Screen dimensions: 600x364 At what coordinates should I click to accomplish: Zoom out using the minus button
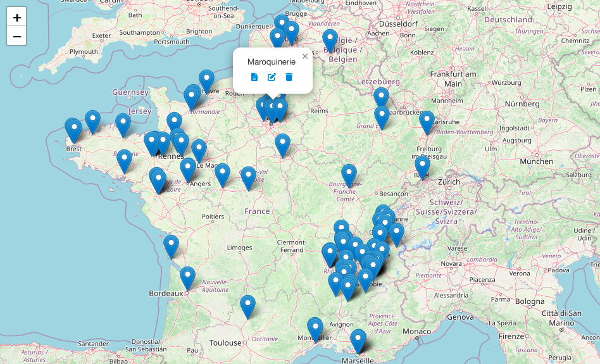click(x=16, y=37)
